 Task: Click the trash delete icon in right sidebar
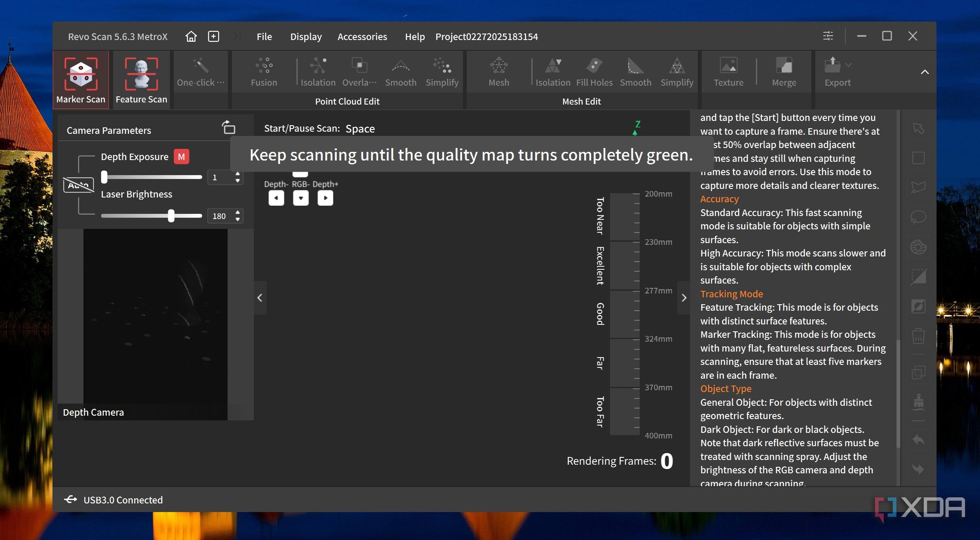tap(918, 336)
